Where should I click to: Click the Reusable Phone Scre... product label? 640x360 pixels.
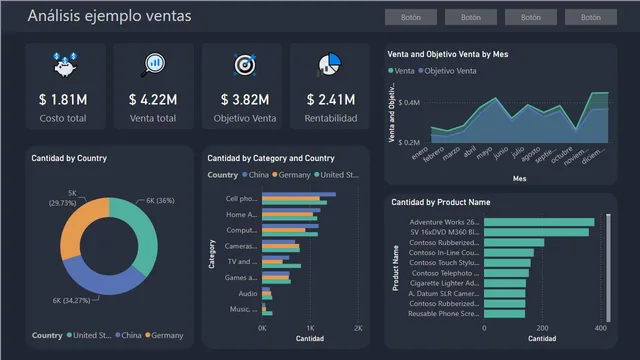(444, 314)
